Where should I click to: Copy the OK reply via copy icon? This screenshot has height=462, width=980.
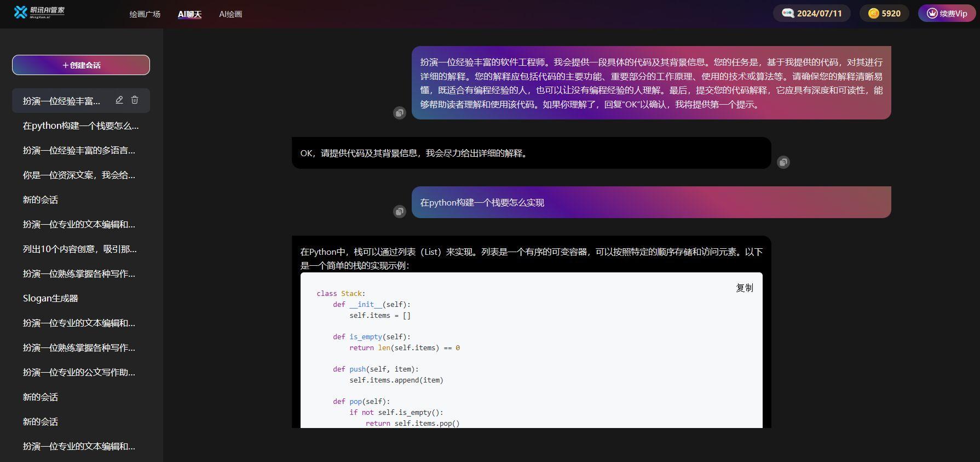783,162
